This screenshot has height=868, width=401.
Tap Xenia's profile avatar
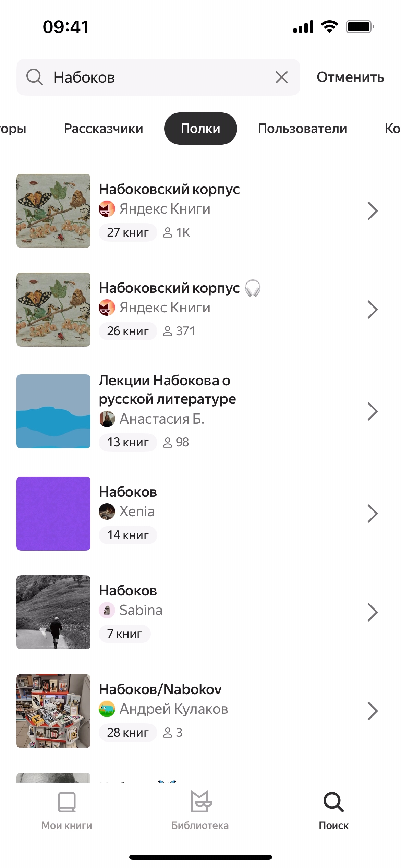(107, 511)
